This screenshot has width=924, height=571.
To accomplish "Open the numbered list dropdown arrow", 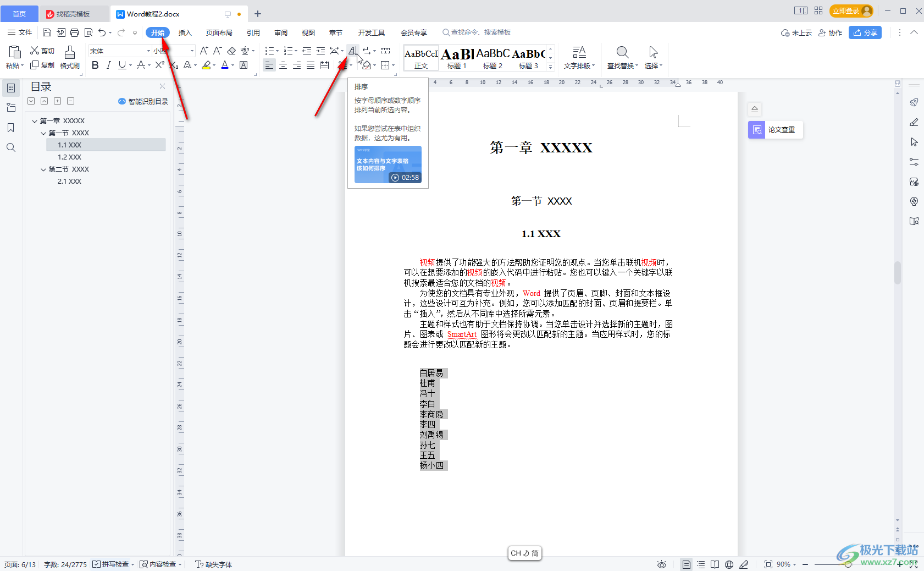I will click(296, 51).
